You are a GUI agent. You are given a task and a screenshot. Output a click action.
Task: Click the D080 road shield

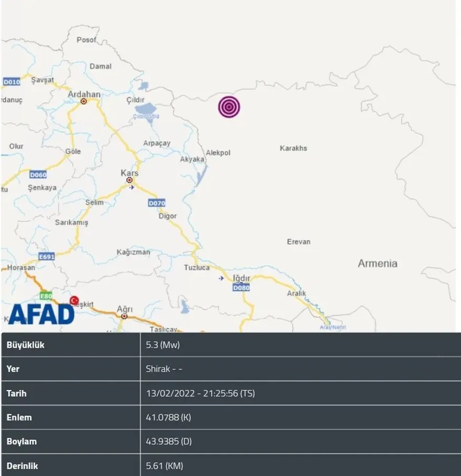click(241, 287)
